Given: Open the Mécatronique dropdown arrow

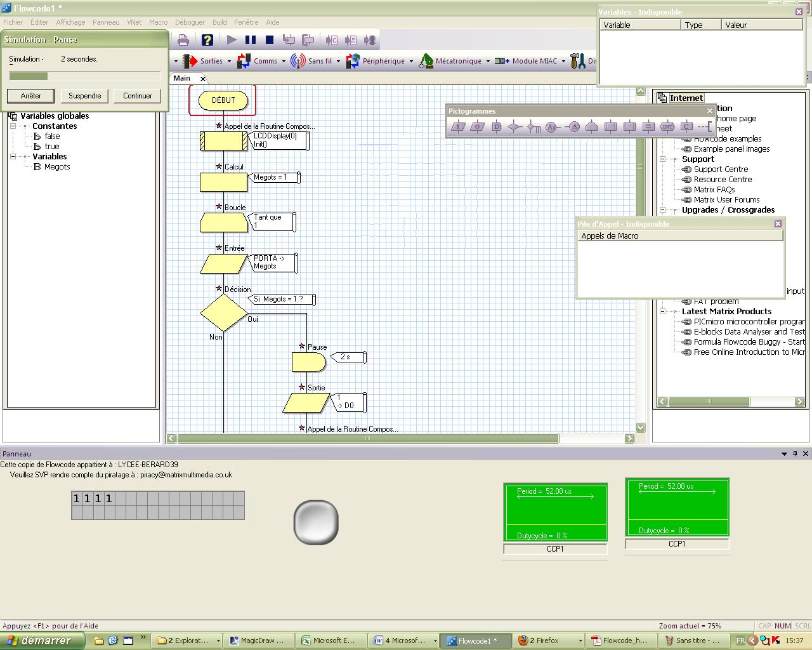Looking at the screenshot, I should pos(488,62).
